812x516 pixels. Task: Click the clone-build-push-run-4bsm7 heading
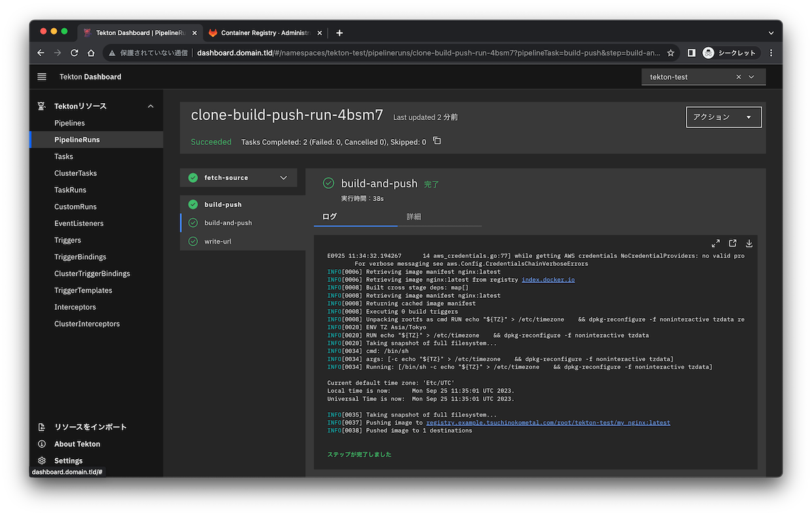(287, 116)
